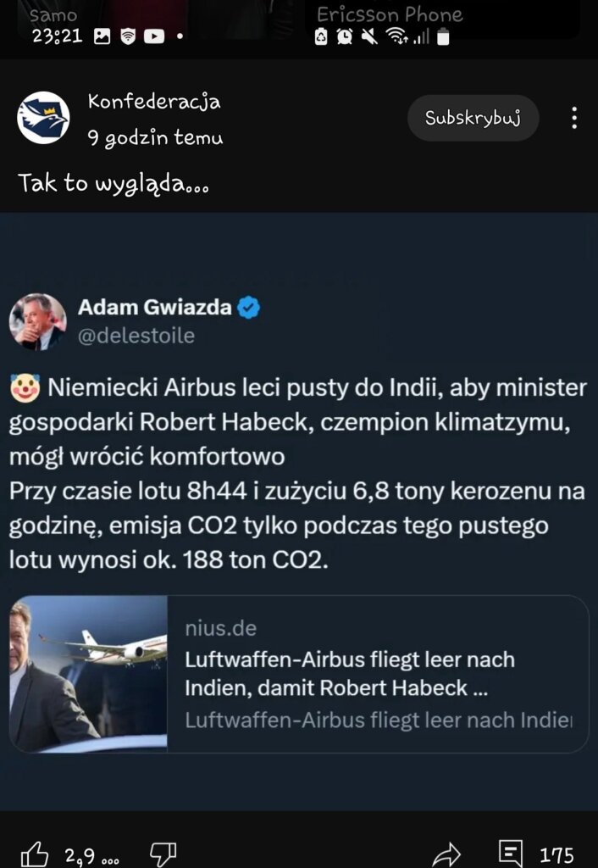Tap the "Tak to wygląda..." post caption
The width and height of the screenshot is (598, 868).
click(114, 183)
